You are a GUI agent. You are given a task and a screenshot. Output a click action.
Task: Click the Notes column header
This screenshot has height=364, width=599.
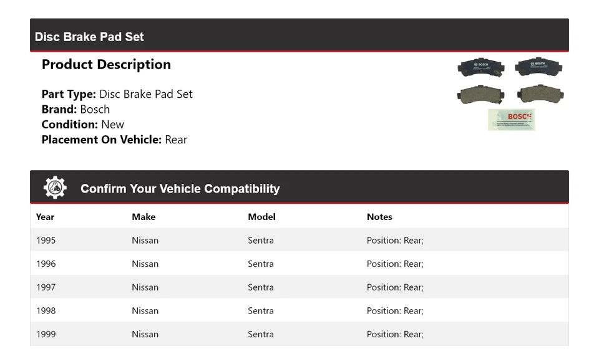tap(379, 217)
